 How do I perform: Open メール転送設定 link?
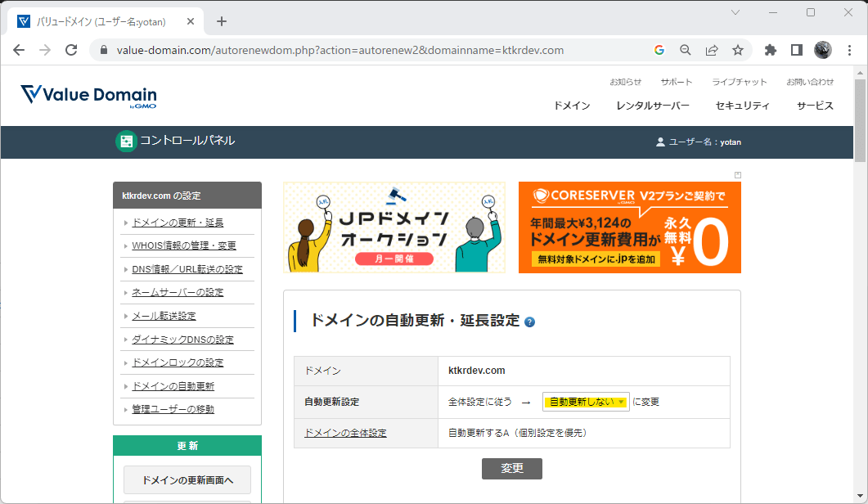(x=164, y=317)
